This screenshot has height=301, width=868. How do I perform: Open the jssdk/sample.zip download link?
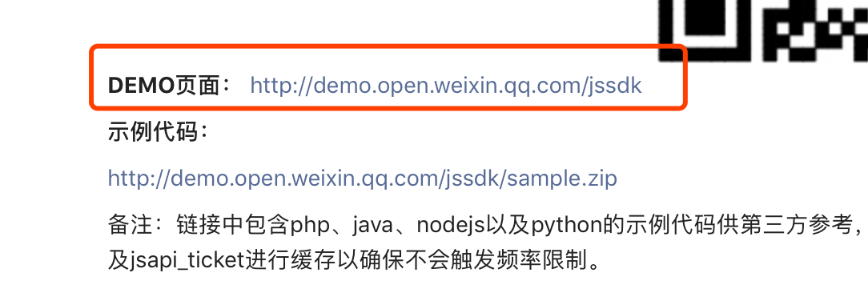pyautogui.click(x=363, y=179)
